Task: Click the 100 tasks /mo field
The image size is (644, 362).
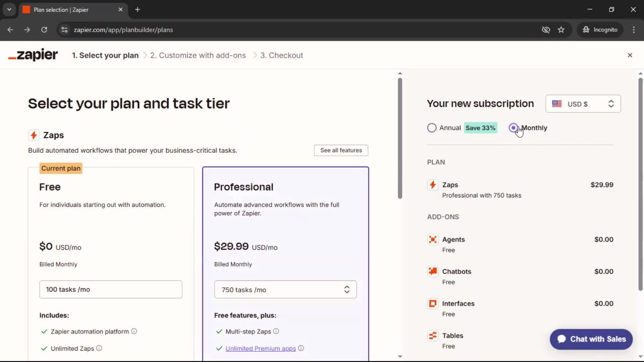Action: [111, 289]
